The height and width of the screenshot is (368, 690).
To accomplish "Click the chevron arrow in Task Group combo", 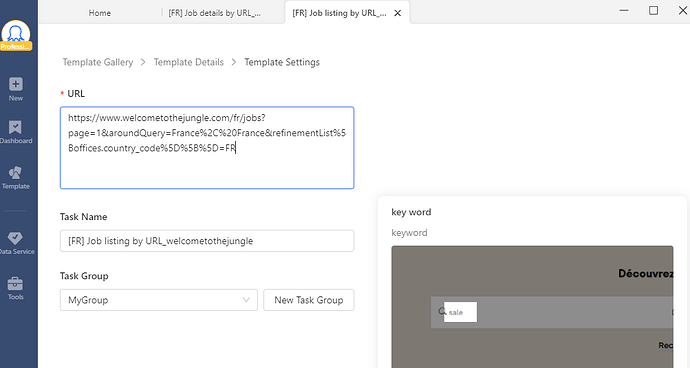I will point(246,300).
